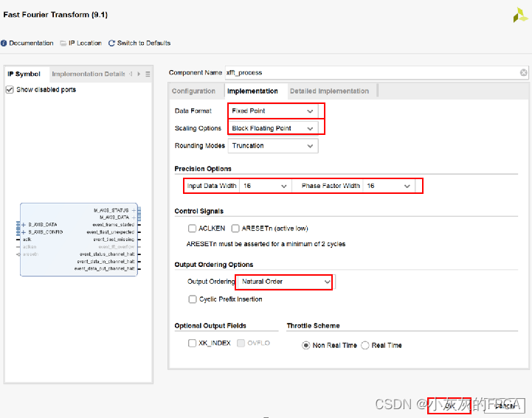Select the Implementation Details tab
532x418 pixels.
(89, 74)
